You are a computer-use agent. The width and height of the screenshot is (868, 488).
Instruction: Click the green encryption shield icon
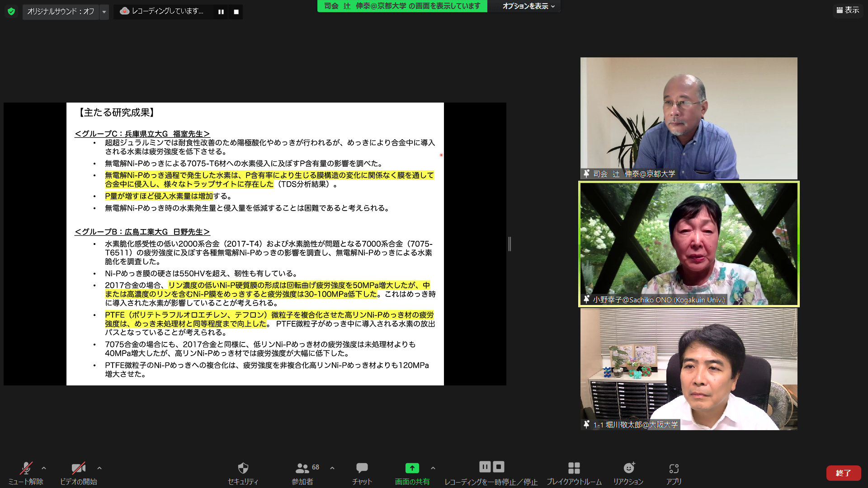click(11, 11)
